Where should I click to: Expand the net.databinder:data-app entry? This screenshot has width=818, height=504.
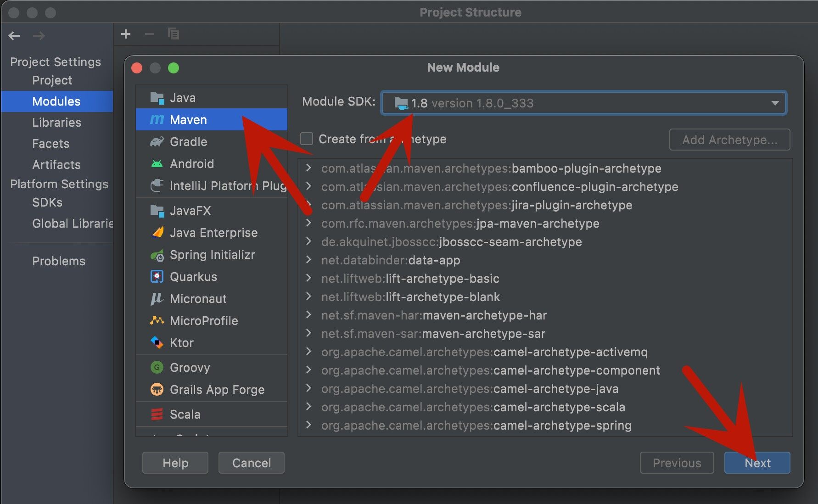309,260
